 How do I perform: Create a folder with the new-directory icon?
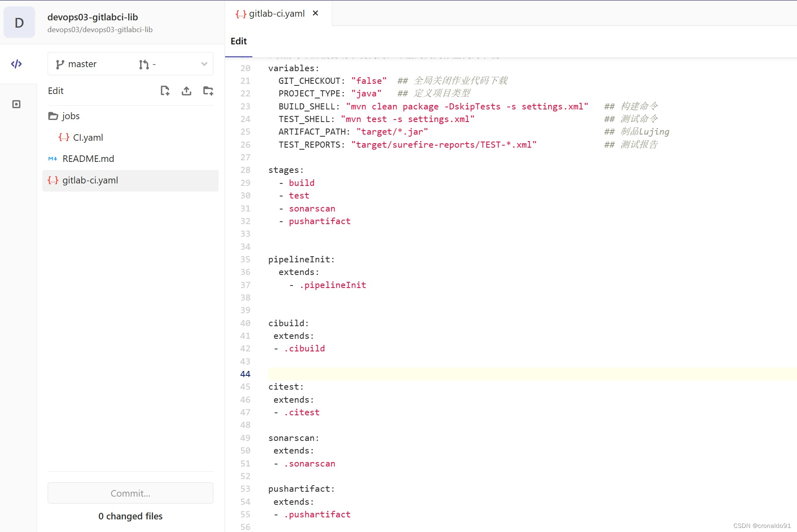pyautogui.click(x=208, y=91)
